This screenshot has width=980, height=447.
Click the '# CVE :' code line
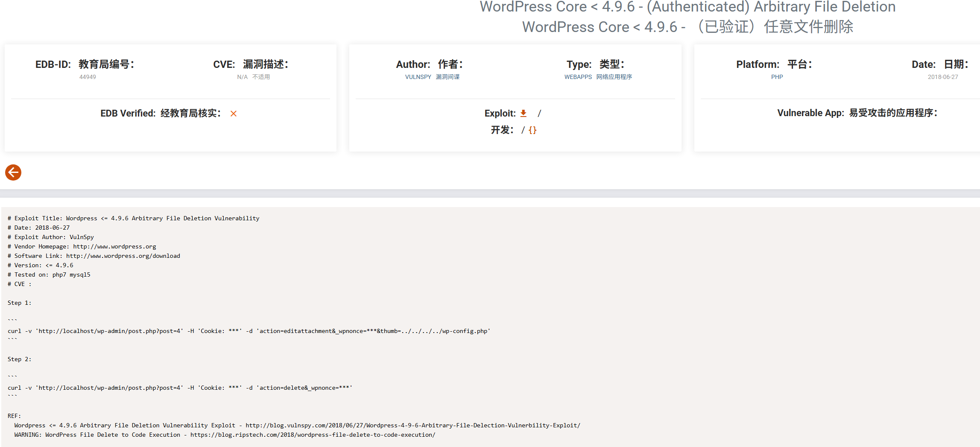19,284
